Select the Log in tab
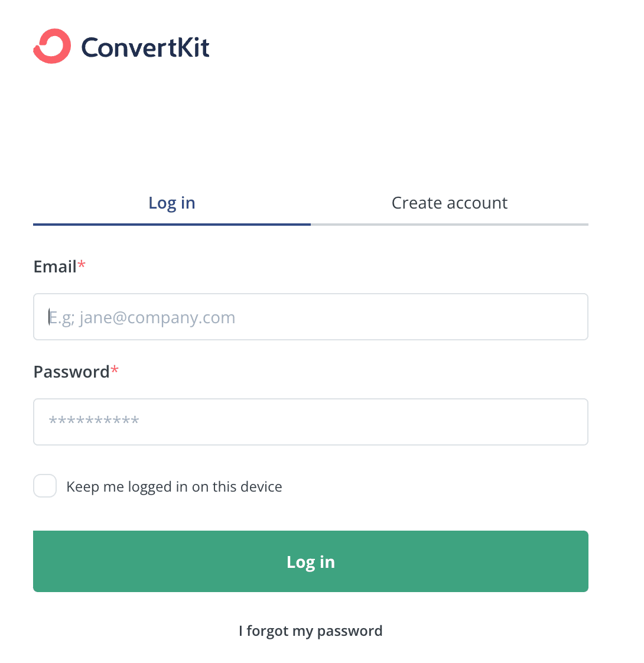Screen dimensions: 644x663 tap(172, 203)
